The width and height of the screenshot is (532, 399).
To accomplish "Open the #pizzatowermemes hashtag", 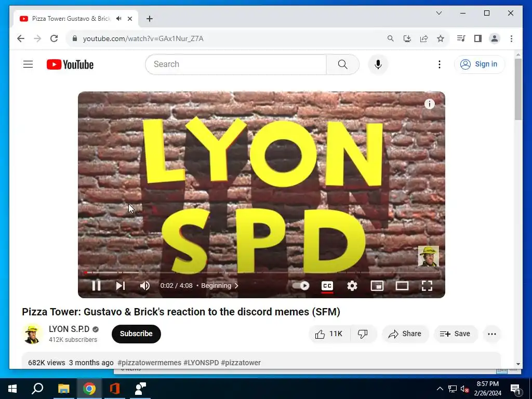I will 149,363.
